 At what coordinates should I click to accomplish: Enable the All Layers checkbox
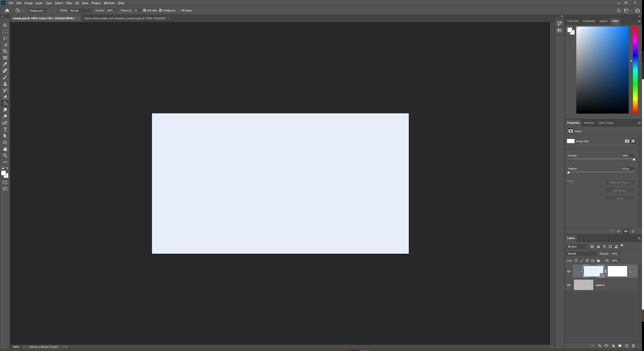(x=179, y=11)
